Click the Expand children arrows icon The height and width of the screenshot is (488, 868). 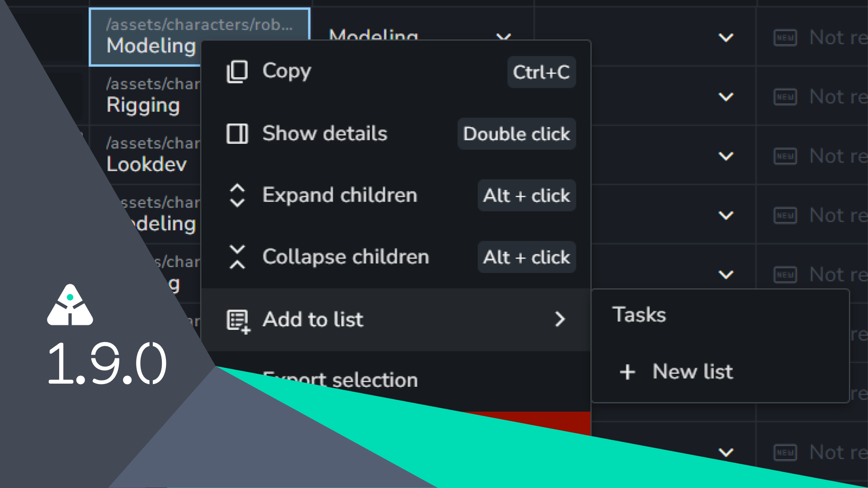tap(237, 195)
